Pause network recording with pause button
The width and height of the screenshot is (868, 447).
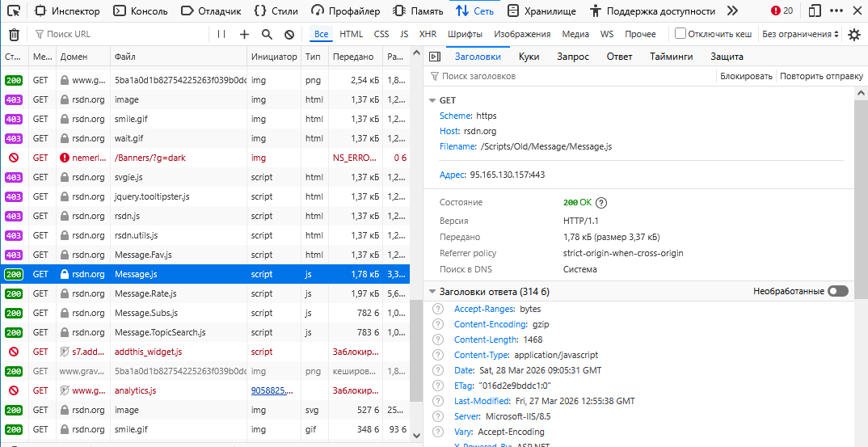(221, 35)
